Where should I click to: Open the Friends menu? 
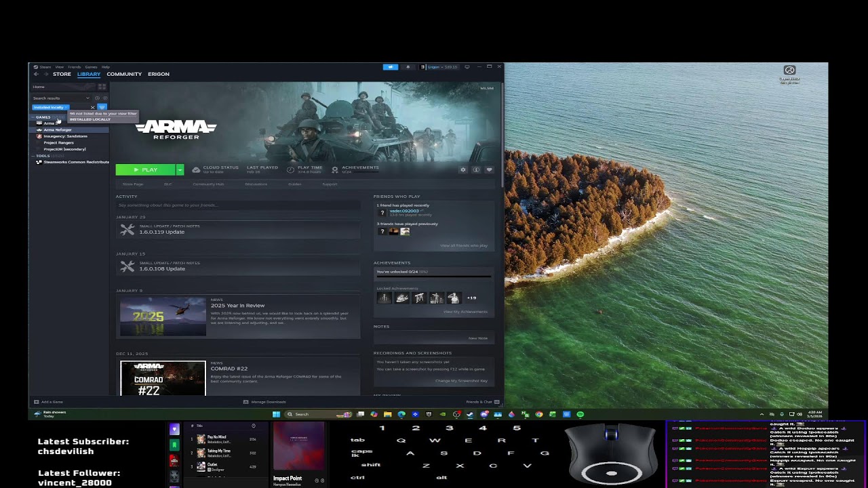tap(75, 67)
